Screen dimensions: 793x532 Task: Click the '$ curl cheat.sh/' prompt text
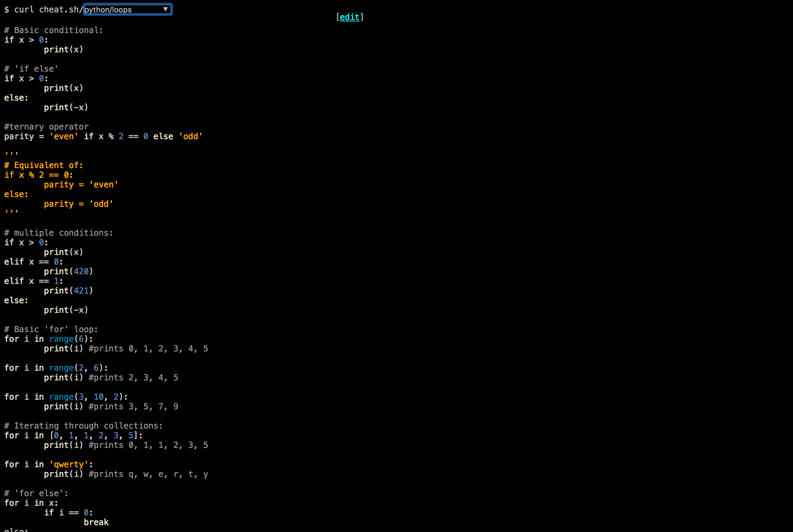(43, 10)
